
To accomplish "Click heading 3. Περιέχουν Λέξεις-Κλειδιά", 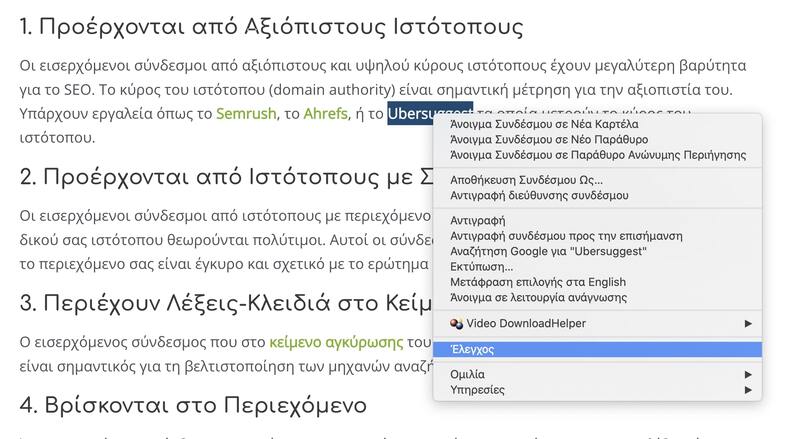I will tap(226, 303).
